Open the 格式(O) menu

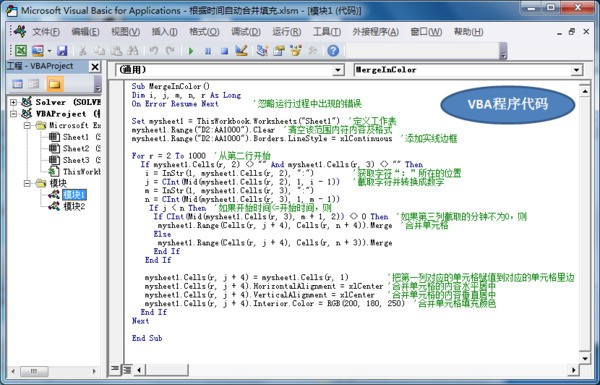pyautogui.click(x=204, y=32)
